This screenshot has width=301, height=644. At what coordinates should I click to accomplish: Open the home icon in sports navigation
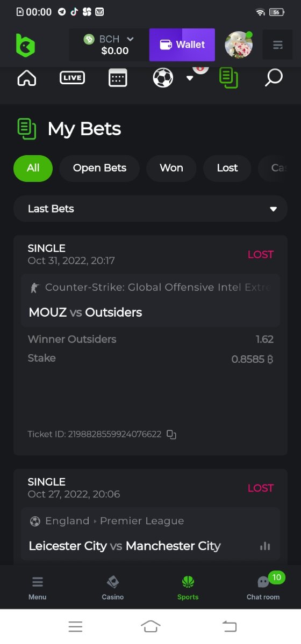[27, 78]
